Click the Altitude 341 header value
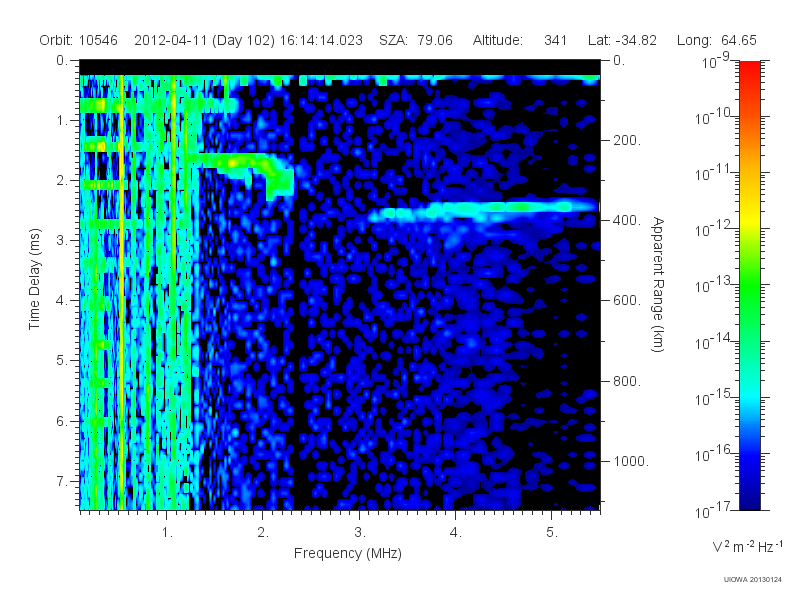This screenshot has width=800, height=600. pos(520,40)
